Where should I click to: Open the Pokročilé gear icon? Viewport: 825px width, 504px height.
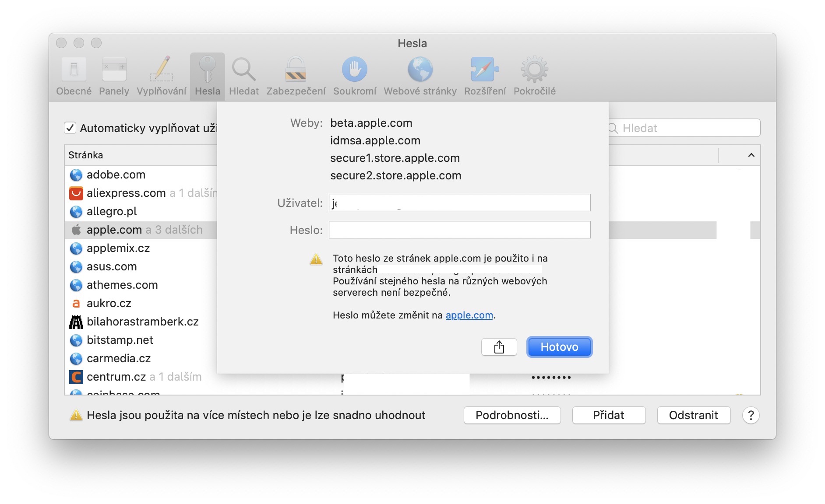click(x=535, y=69)
